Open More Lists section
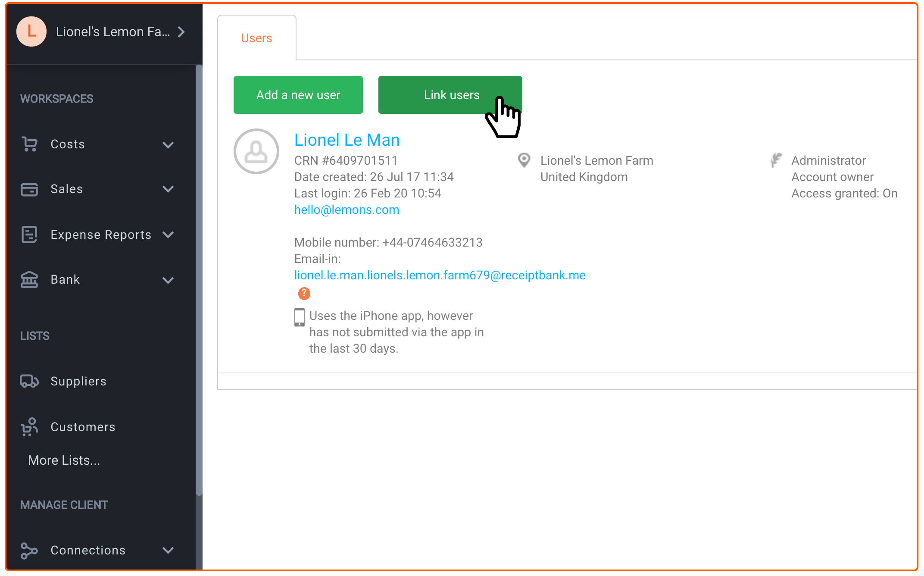Viewport: 924px width, 576px height. [64, 460]
